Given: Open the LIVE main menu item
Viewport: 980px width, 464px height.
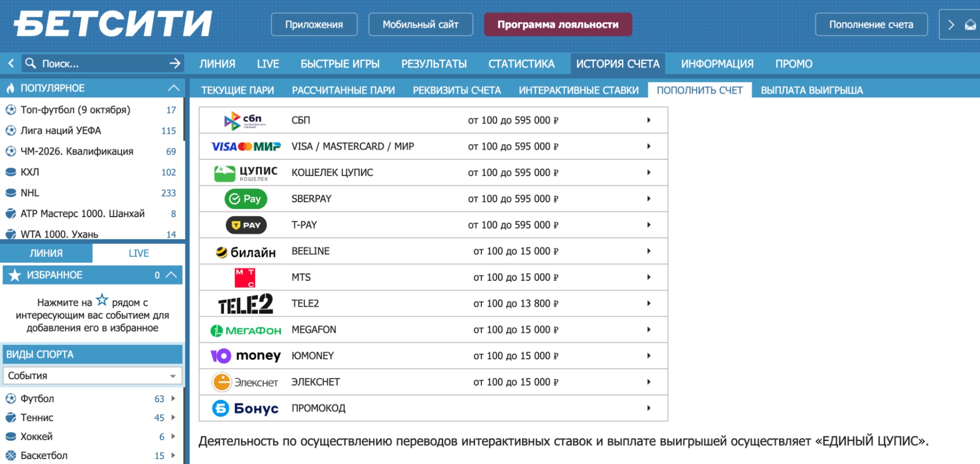Looking at the screenshot, I should point(268,64).
